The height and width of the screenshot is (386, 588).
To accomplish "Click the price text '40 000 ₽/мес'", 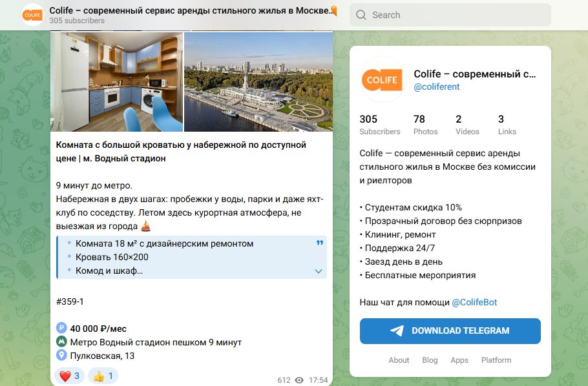I will point(98,329).
